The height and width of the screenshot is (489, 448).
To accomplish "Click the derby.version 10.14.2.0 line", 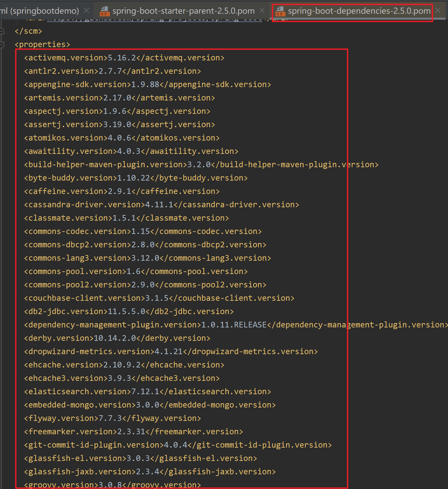I will click(117, 338).
